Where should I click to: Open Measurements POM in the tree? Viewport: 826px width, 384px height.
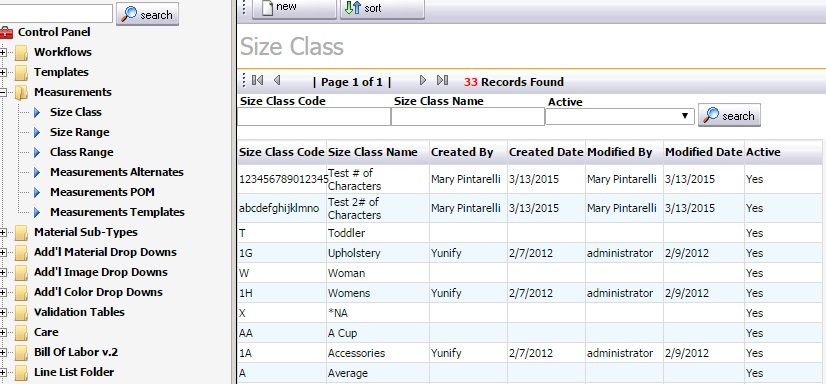click(102, 192)
